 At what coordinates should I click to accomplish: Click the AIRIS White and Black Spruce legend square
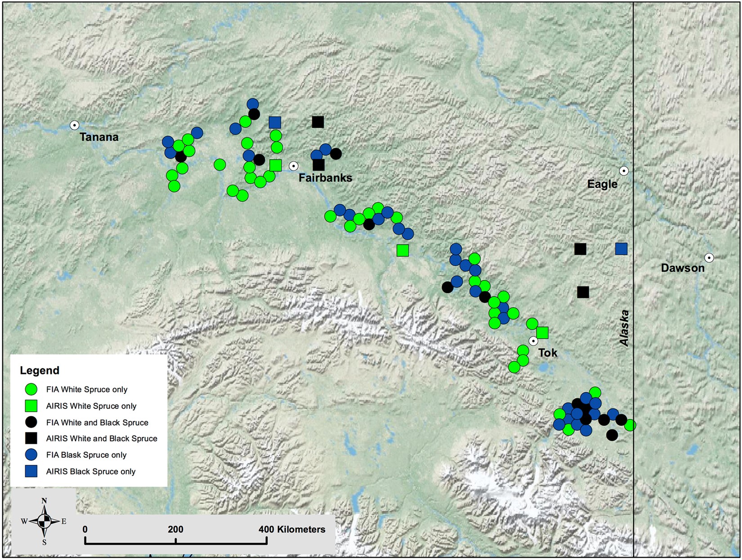31,438
